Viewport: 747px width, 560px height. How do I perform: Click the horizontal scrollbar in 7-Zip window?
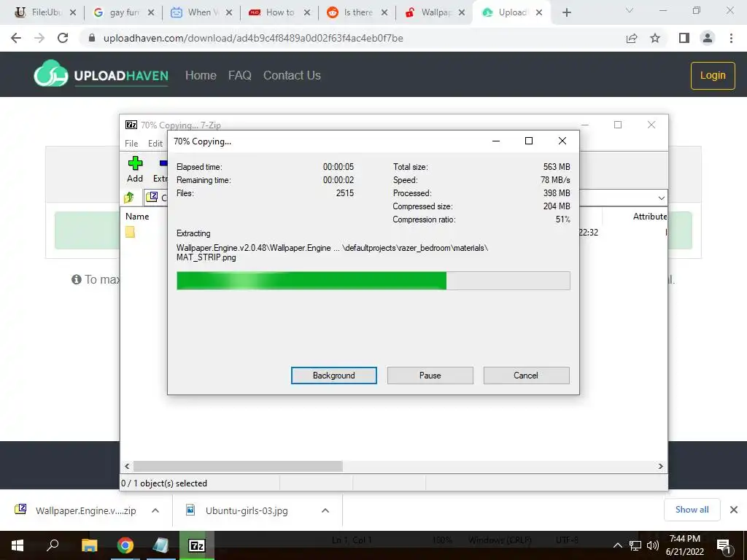point(238,466)
